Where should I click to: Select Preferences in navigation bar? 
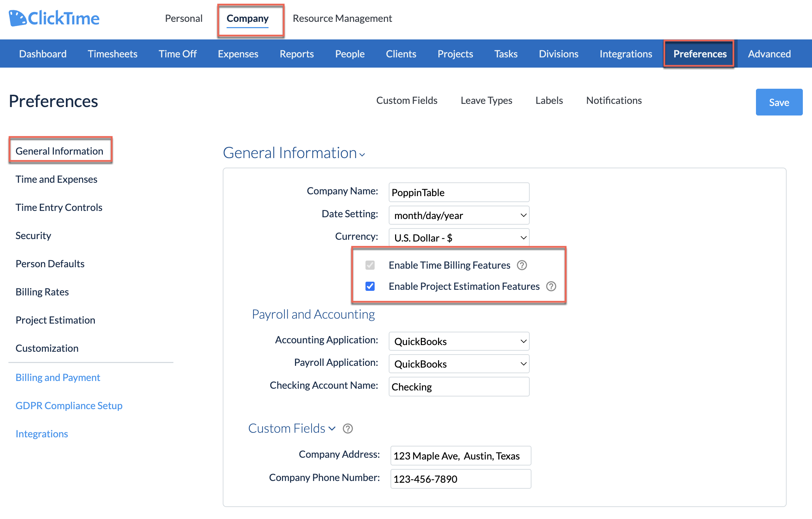700,54
